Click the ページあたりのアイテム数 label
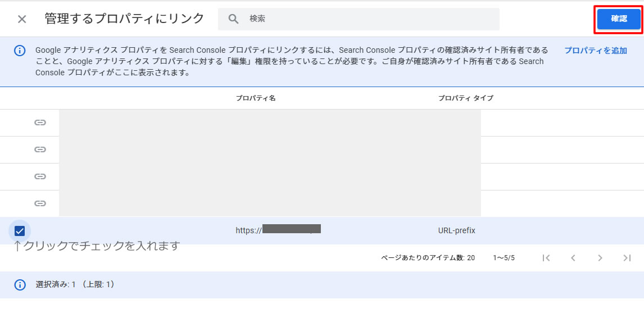The height and width of the screenshot is (322, 644). 423,258
